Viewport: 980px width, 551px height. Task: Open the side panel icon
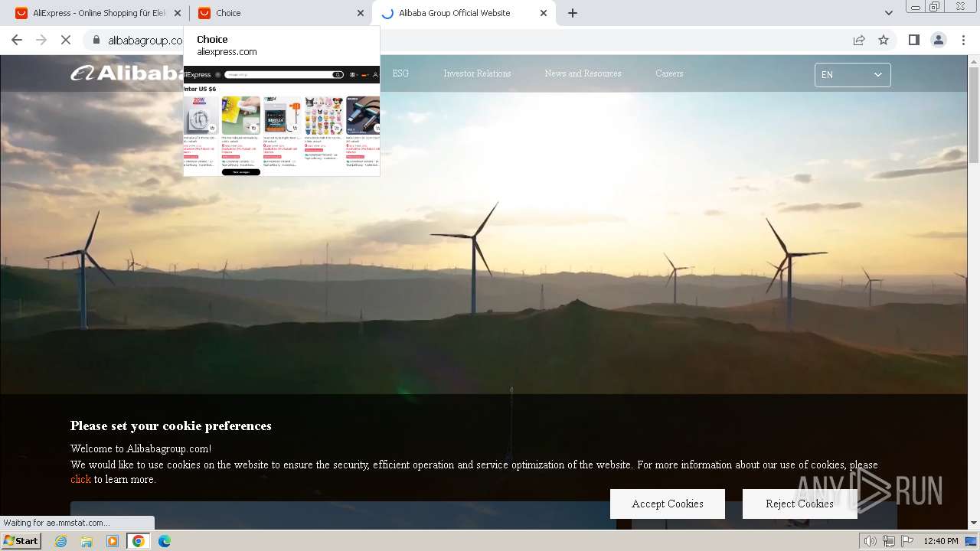[x=913, y=40]
